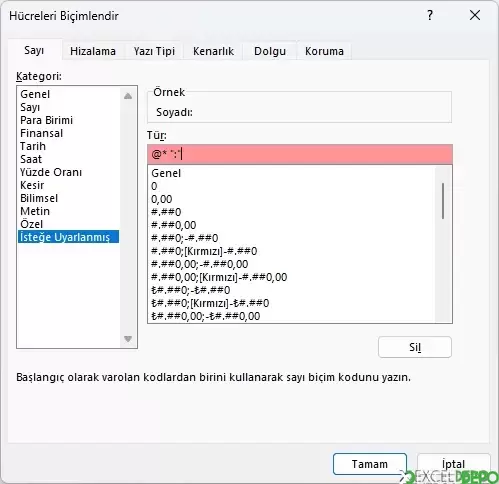Select the Tarih category
Screen dimensions: 499x484
68,146
